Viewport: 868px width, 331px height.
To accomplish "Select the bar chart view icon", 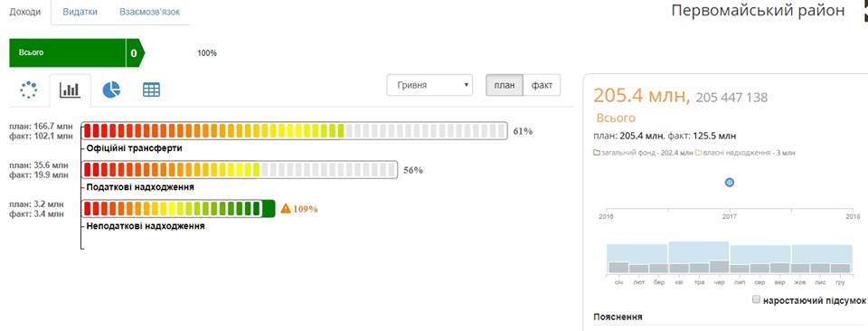I will pos(70,90).
